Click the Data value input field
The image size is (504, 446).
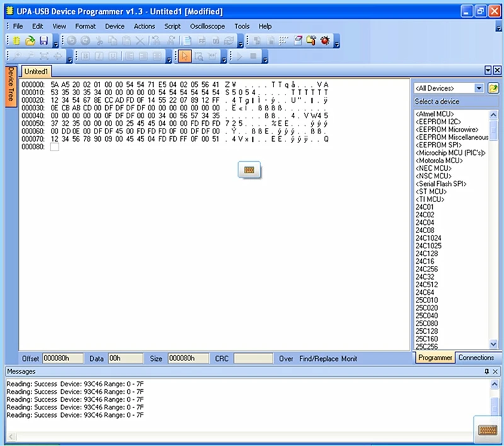pos(125,358)
